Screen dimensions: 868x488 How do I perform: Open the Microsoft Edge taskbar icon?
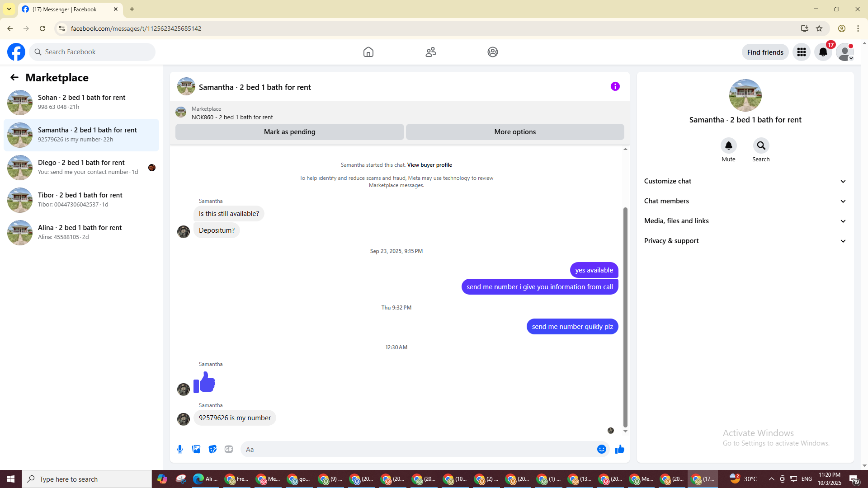click(206, 479)
